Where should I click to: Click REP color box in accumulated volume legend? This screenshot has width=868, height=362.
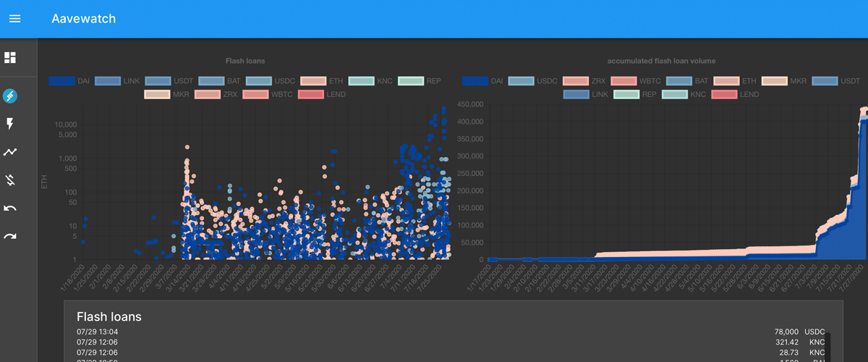coord(626,94)
